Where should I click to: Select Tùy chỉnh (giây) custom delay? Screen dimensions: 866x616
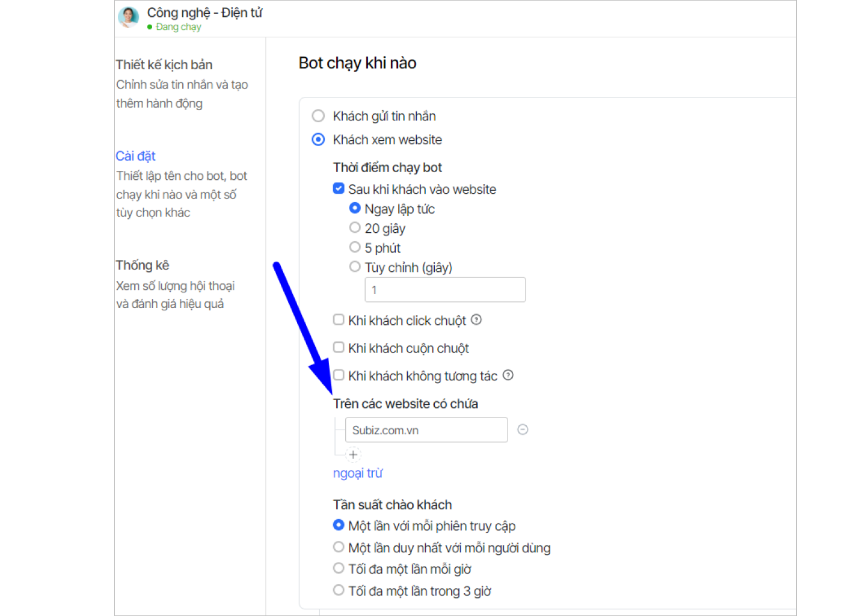coord(355,267)
